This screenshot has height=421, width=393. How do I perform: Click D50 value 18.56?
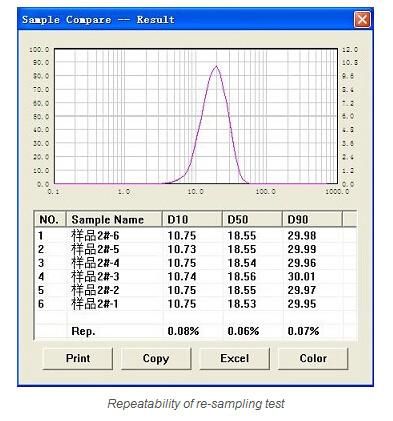coord(242,276)
